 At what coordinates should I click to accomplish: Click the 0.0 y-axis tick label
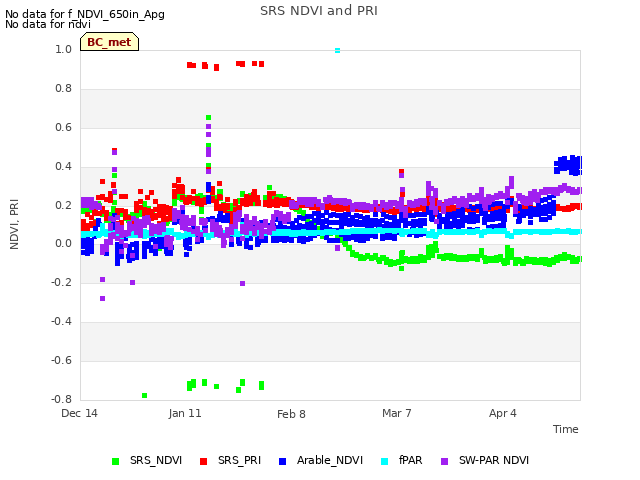pos(63,244)
